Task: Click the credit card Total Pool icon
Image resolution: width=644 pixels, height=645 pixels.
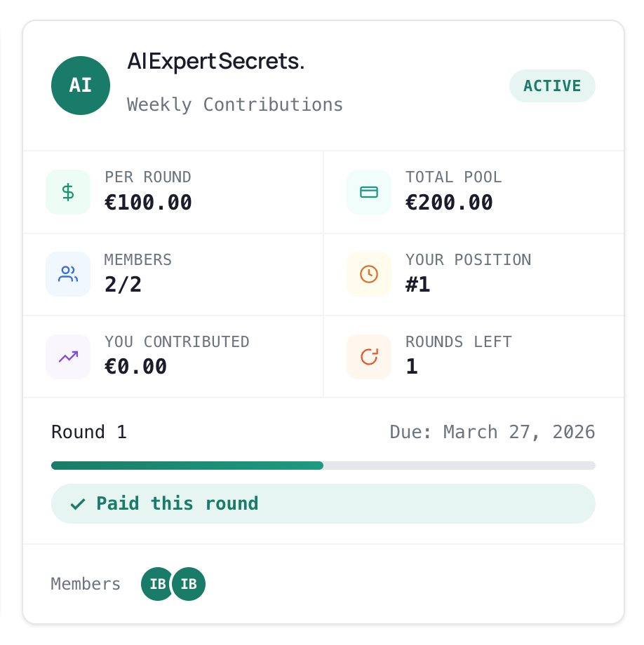Action: pyautogui.click(x=369, y=192)
